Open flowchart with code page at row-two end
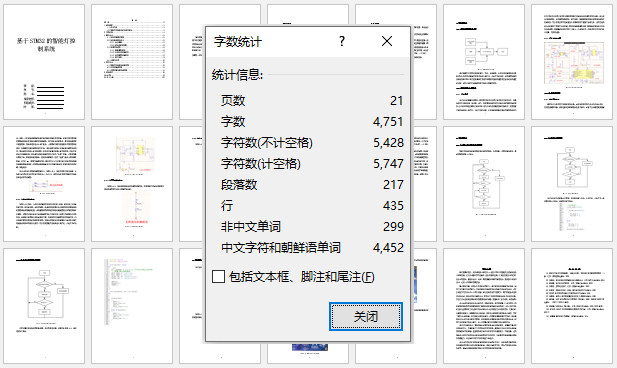 [x=572, y=184]
